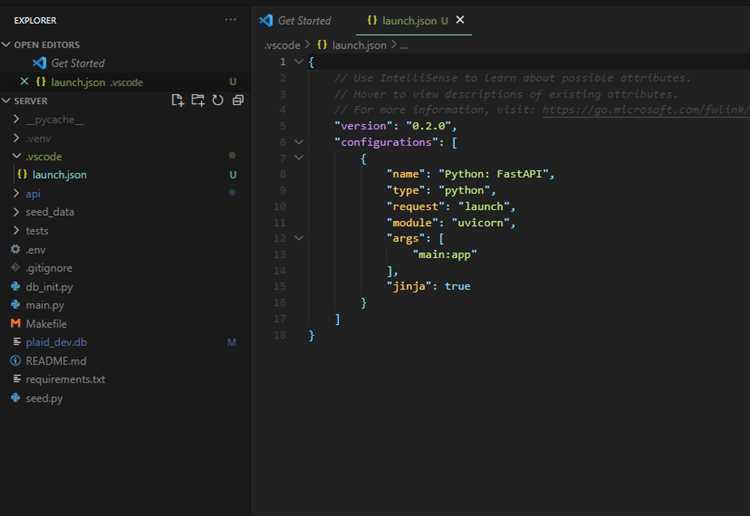750x516 pixels.
Task: Click the New Folder icon in SERVER header
Action: tap(198, 100)
